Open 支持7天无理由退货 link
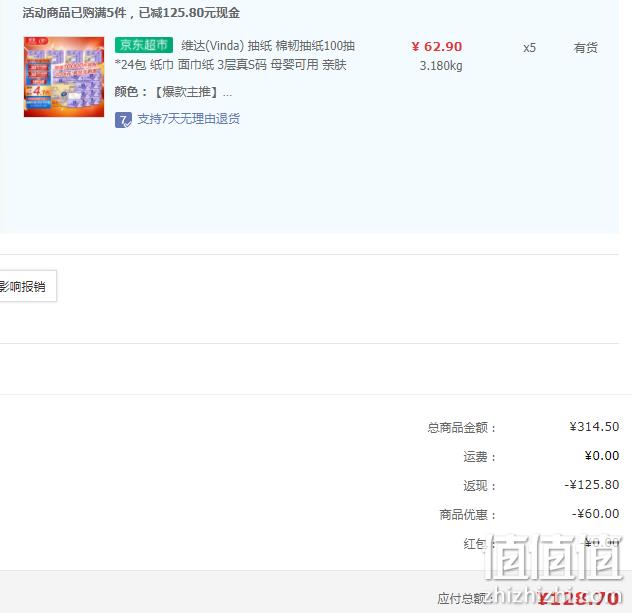Viewport: 632px width, 613px height. click(189, 119)
